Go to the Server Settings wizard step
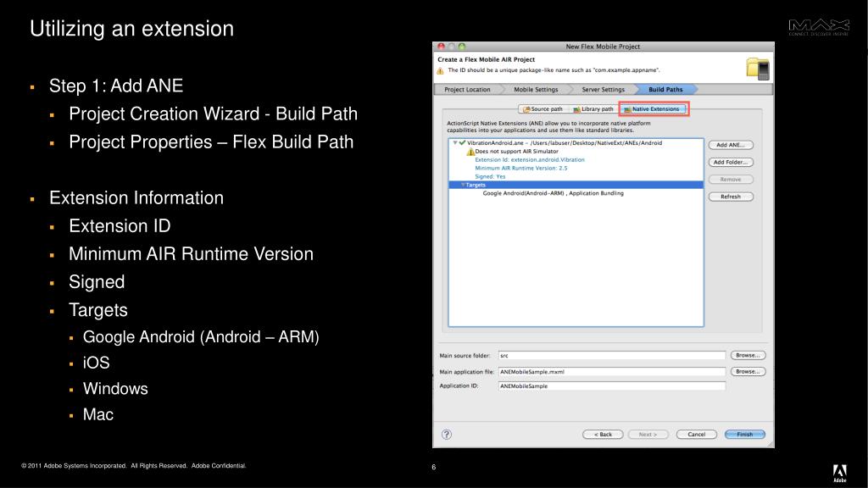Image resolution: width=868 pixels, height=488 pixels. pyautogui.click(x=603, y=90)
